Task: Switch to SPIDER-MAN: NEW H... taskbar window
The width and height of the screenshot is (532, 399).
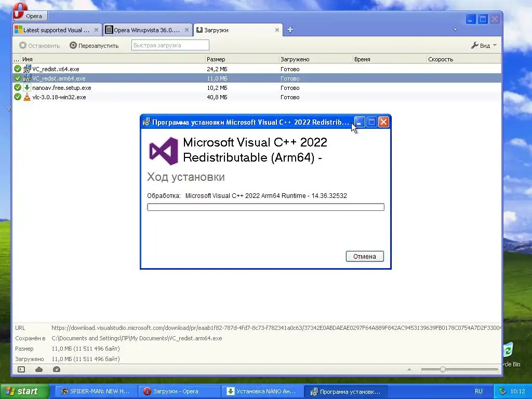Action: [96, 391]
